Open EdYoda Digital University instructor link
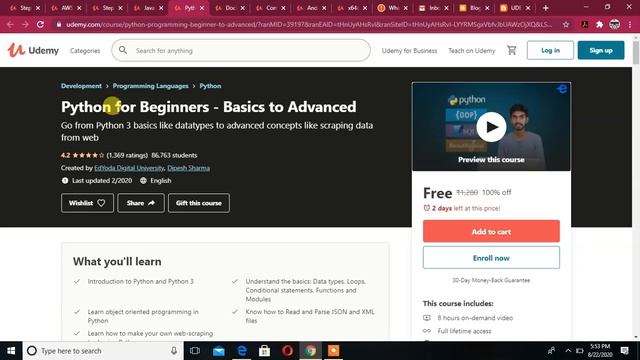The image size is (640, 360). coord(129,168)
